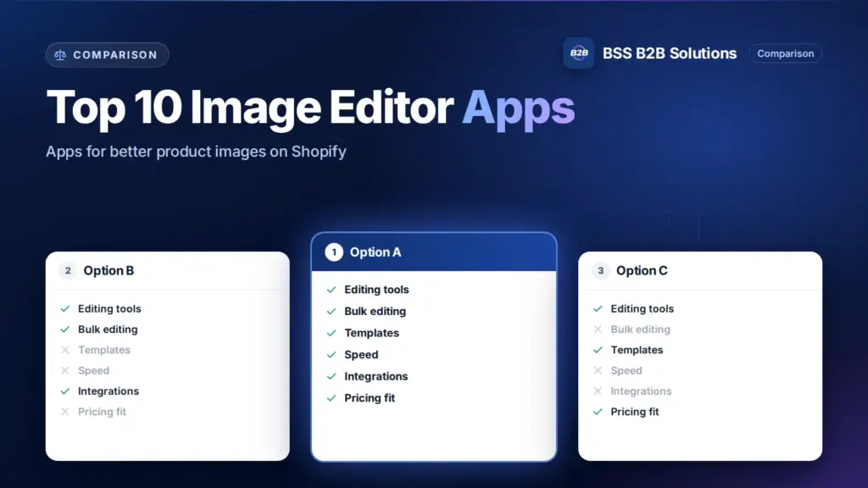Select the Option B card title
Screen dimensions: 868x488
[x=108, y=270]
